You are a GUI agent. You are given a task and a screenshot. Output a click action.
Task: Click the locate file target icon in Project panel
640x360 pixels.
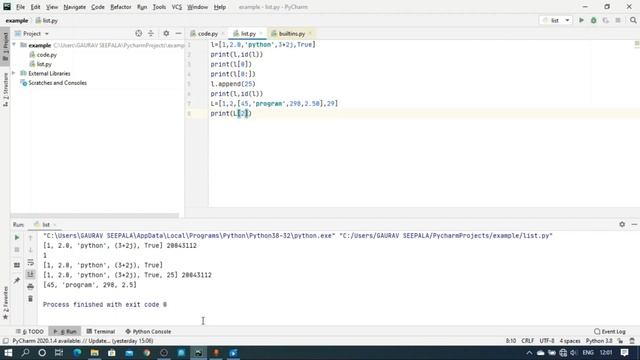(138, 33)
